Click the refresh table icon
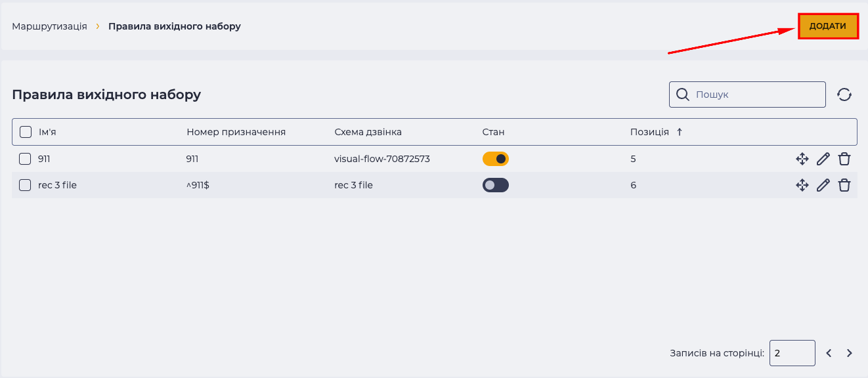 coord(844,94)
